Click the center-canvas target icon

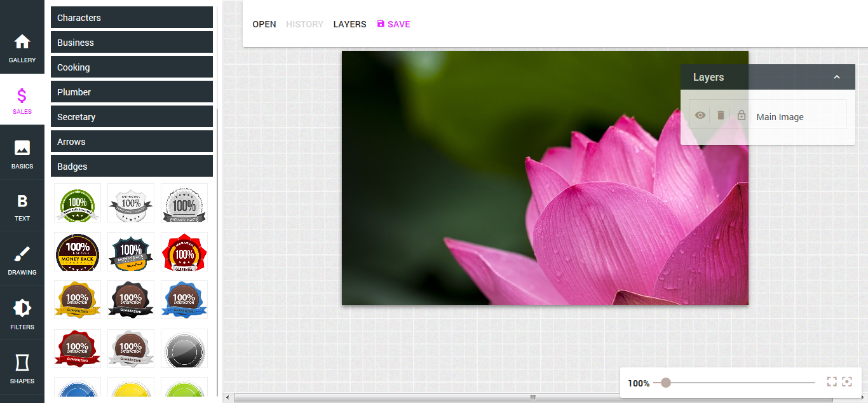847,381
